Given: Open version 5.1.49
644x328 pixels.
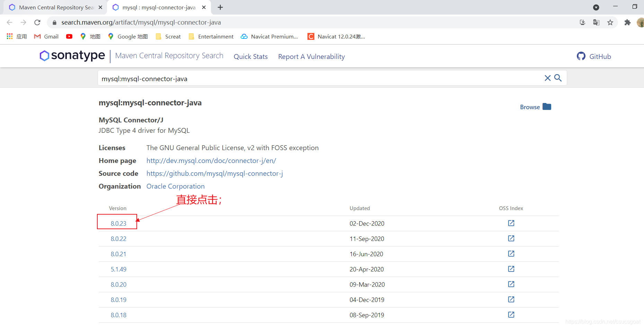Looking at the screenshot, I should click(118, 269).
